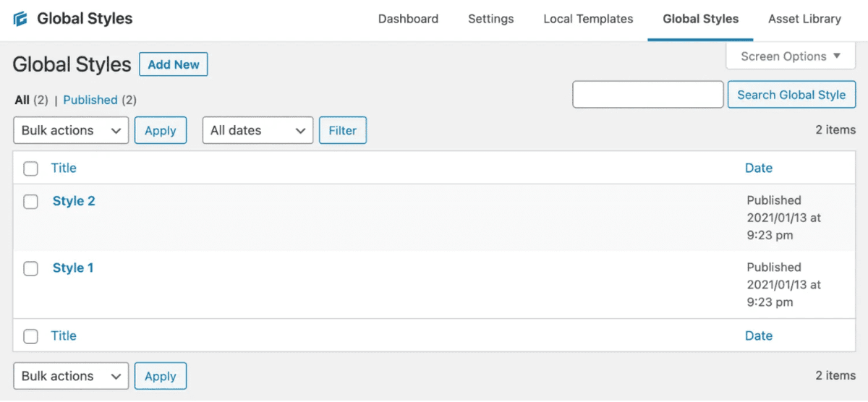868x402 pixels.
Task: Open the Asset Library tab
Action: coord(804,20)
